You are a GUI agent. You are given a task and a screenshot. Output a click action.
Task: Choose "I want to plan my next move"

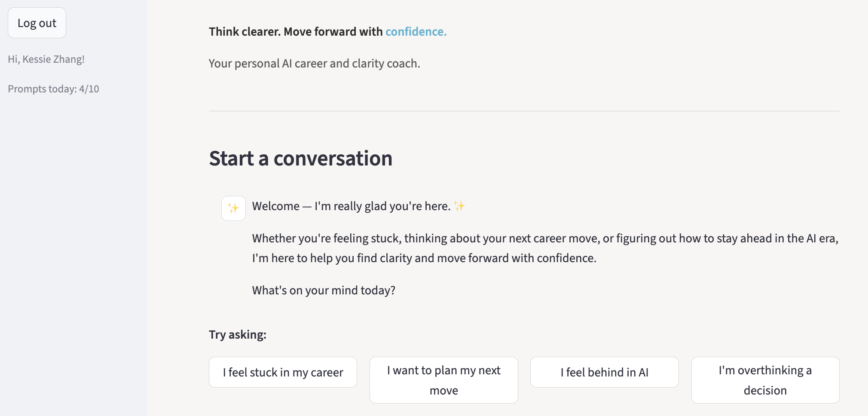443,380
